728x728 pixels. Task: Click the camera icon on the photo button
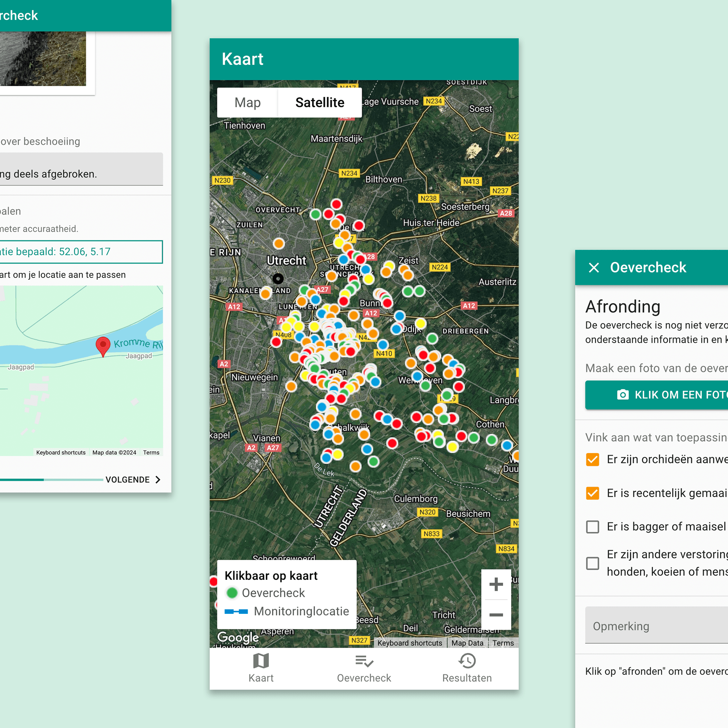click(623, 395)
